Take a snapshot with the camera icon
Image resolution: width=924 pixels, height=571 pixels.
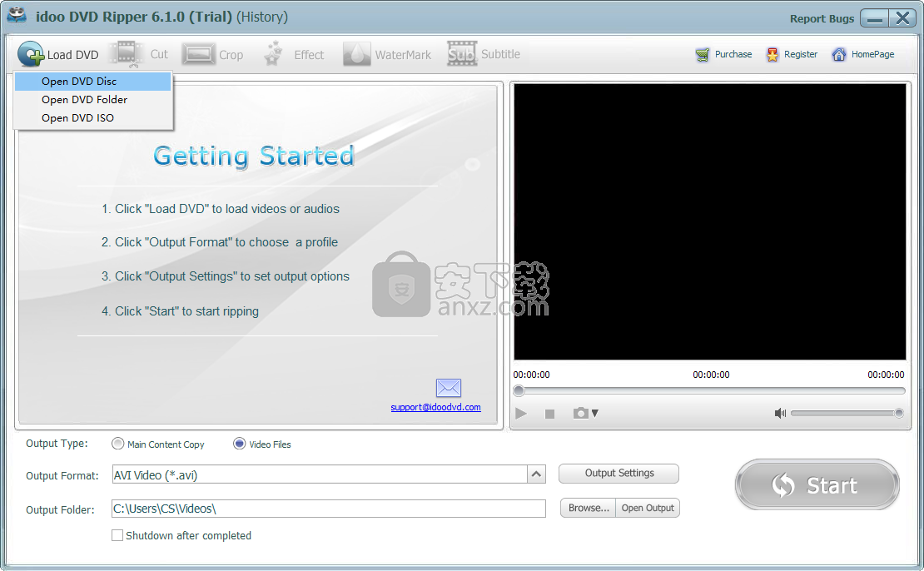(580, 413)
